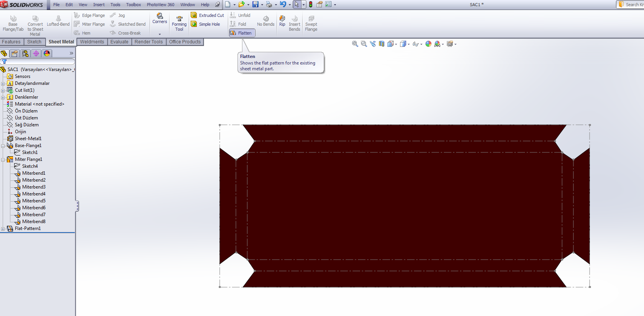The height and width of the screenshot is (316, 644).
Task: Click the Lofted-Bend tool
Action: click(x=58, y=22)
